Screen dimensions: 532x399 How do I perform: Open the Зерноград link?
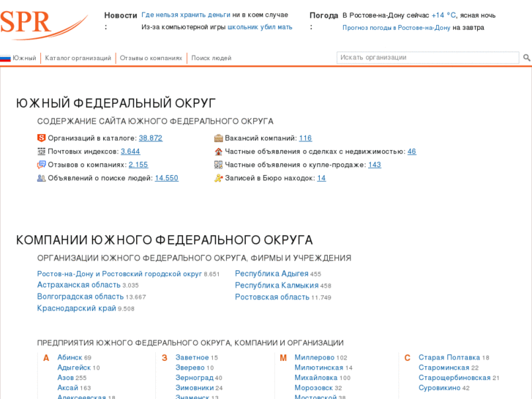tap(195, 378)
